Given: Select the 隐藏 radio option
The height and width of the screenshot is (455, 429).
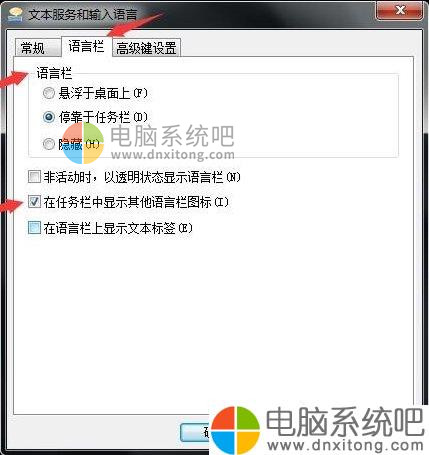Looking at the screenshot, I should (x=49, y=144).
